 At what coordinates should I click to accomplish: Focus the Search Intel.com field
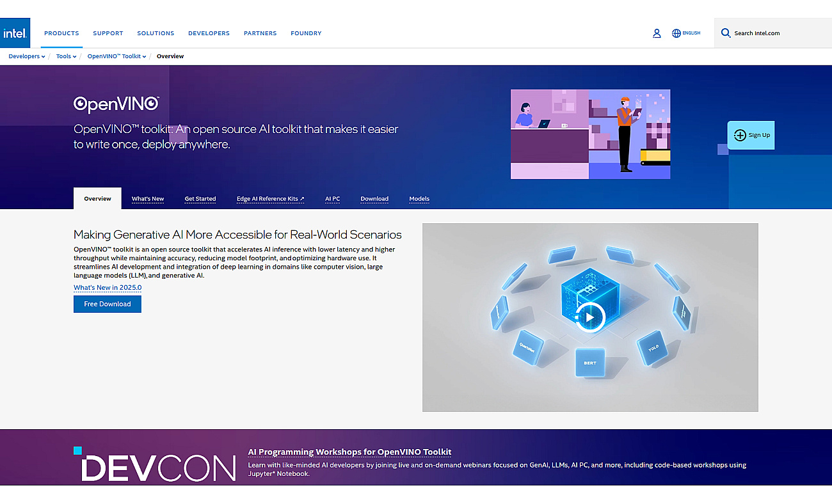(773, 33)
